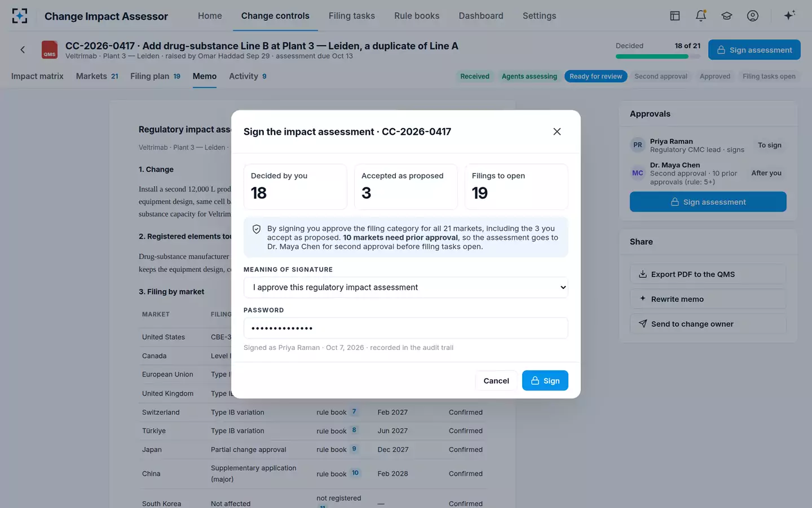Close the sign assessment dialog

(557, 132)
